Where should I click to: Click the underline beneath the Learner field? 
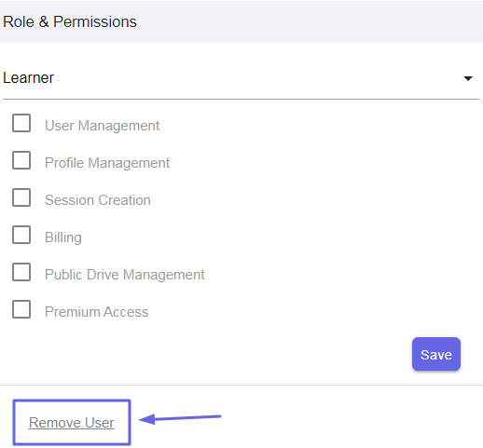(x=241, y=100)
